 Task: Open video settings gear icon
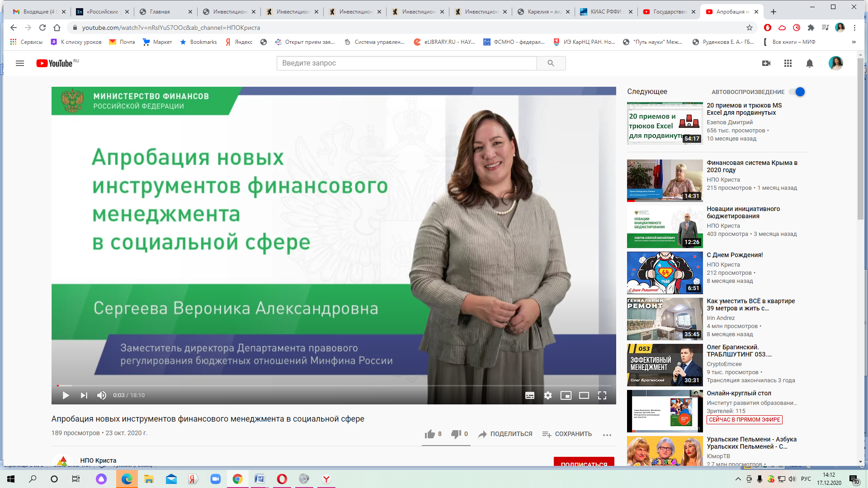[548, 395]
